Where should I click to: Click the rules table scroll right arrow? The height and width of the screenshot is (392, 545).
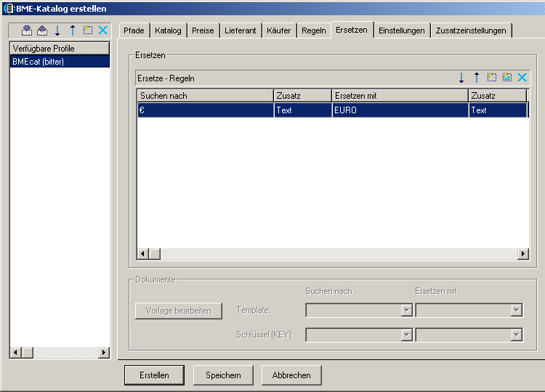523,254
